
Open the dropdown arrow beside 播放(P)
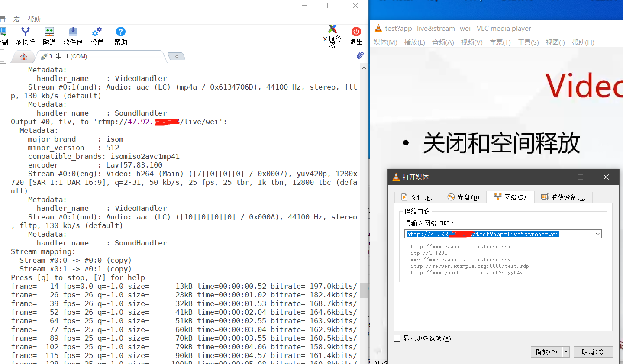tap(566, 352)
